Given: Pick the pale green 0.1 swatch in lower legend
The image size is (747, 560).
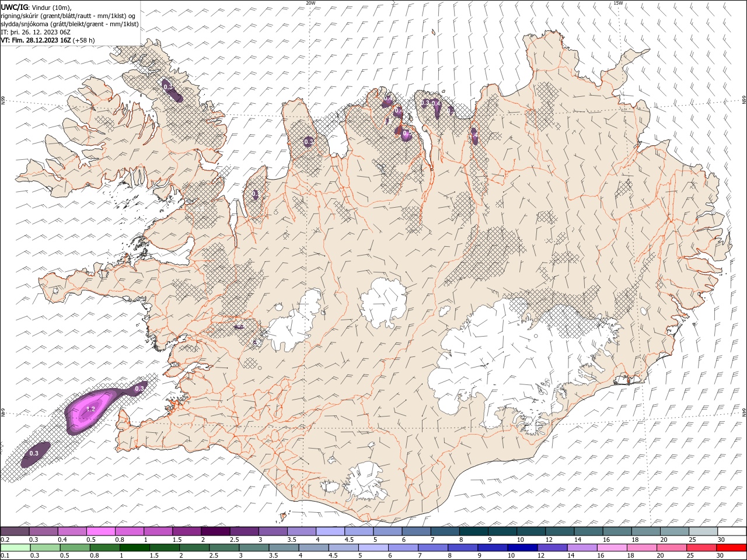Looking at the screenshot, I should pyautogui.click(x=15, y=548).
